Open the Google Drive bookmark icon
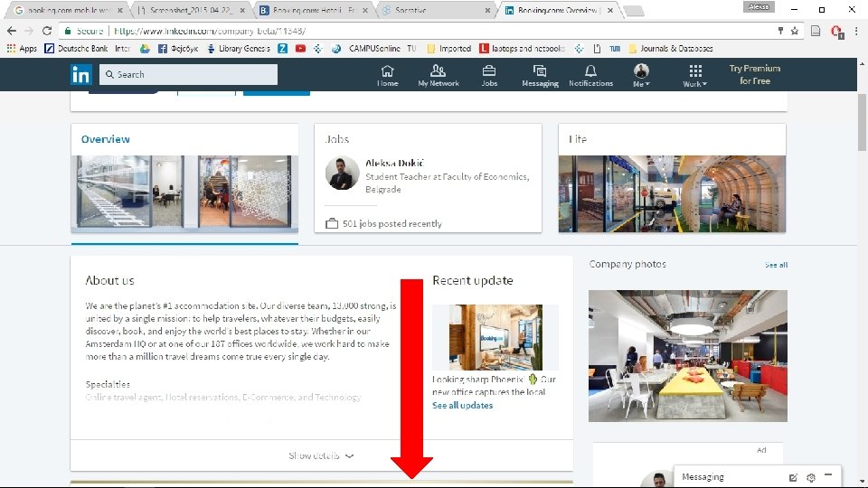 pos(145,49)
